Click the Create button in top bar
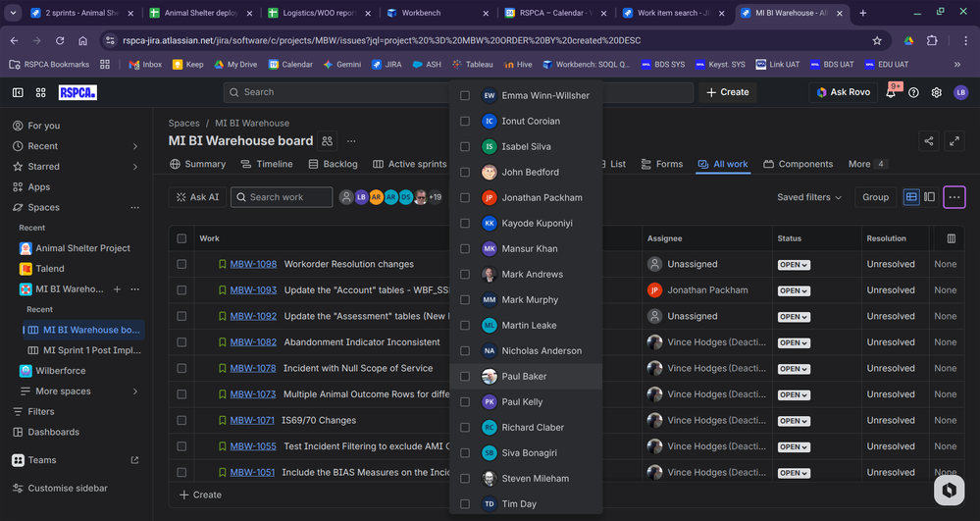The image size is (980, 521). click(728, 92)
